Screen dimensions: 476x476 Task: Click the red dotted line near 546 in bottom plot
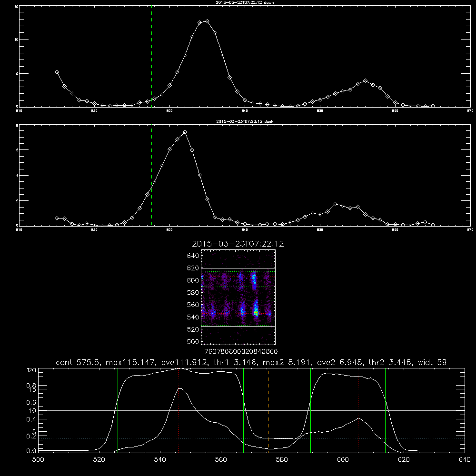178,410
